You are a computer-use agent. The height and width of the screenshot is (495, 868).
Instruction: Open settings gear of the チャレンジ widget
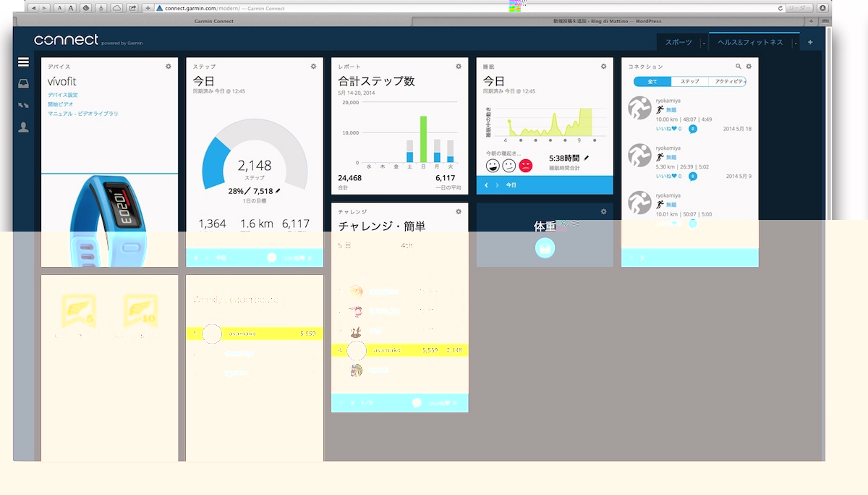[459, 211]
